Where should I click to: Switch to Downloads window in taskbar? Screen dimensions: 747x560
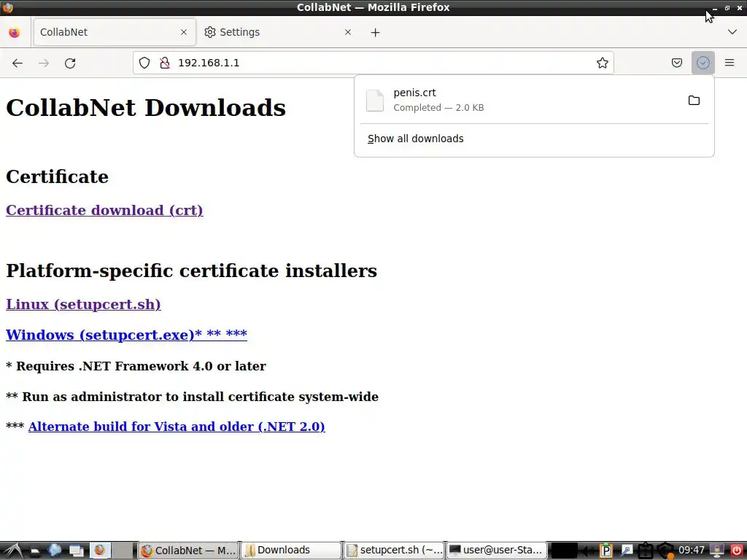[x=292, y=551]
